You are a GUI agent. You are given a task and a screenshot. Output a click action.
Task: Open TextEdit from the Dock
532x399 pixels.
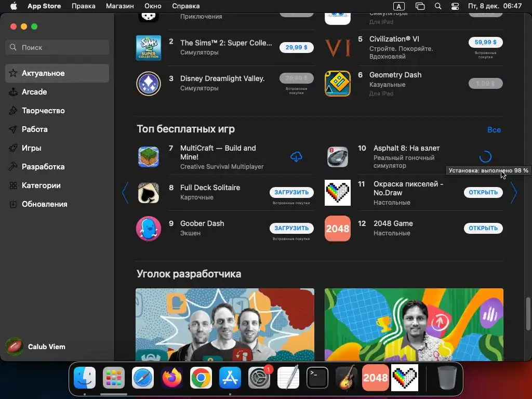[288, 377]
